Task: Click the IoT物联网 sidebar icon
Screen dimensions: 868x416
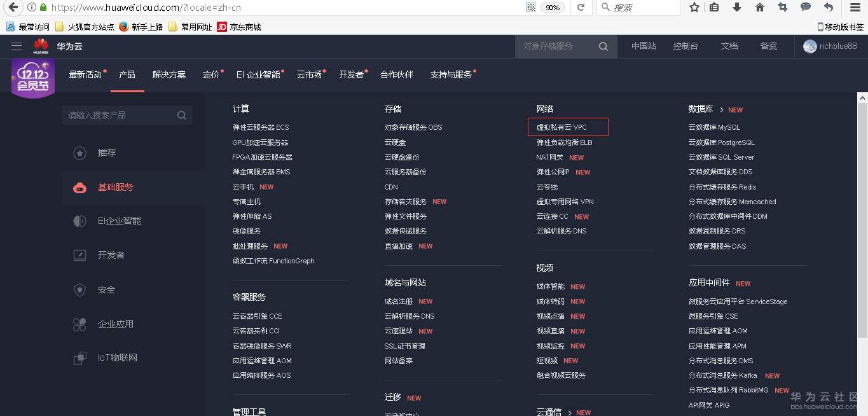Action: (79, 357)
